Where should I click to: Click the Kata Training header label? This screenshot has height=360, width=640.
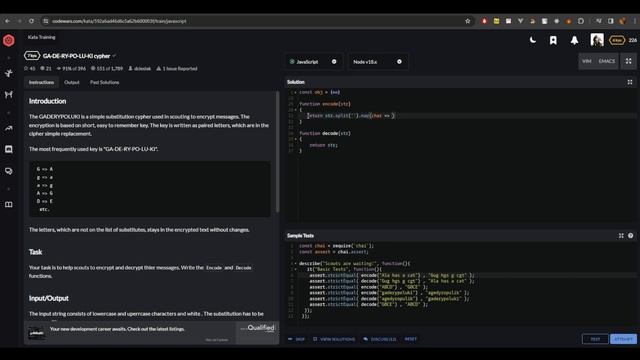tap(42, 37)
